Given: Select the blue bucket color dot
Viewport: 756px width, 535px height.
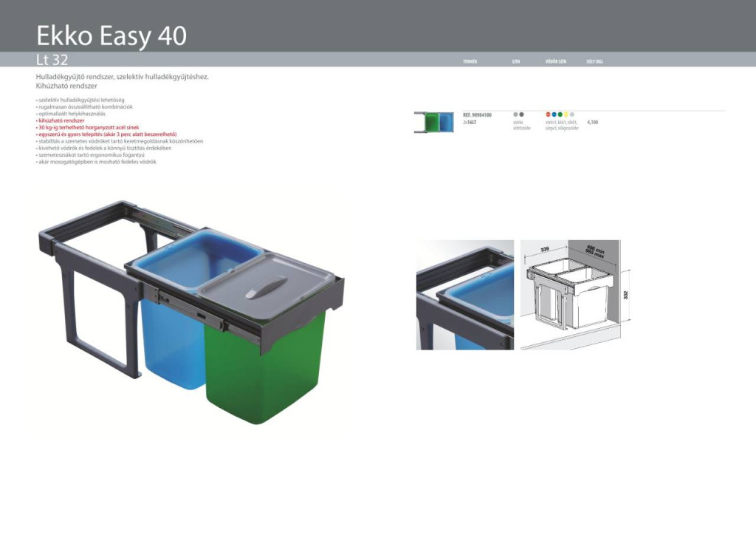Looking at the screenshot, I should click(554, 115).
